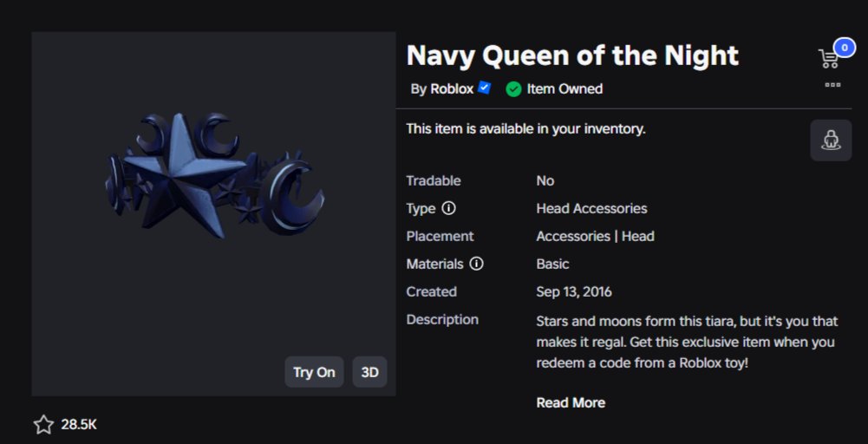Image resolution: width=868 pixels, height=444 pixels.
Task: Open the shopping cart
Action: 828,58
